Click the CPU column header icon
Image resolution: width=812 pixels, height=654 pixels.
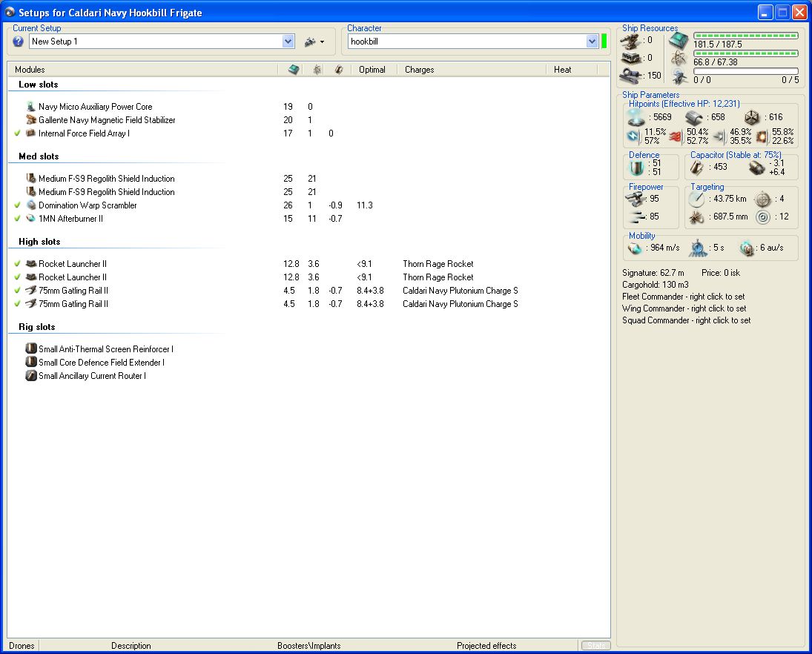[x=294, y=70]
